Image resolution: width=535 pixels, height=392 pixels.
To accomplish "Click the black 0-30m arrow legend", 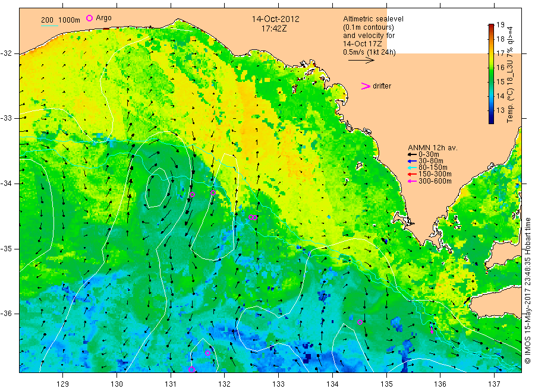I will point(412,154).
